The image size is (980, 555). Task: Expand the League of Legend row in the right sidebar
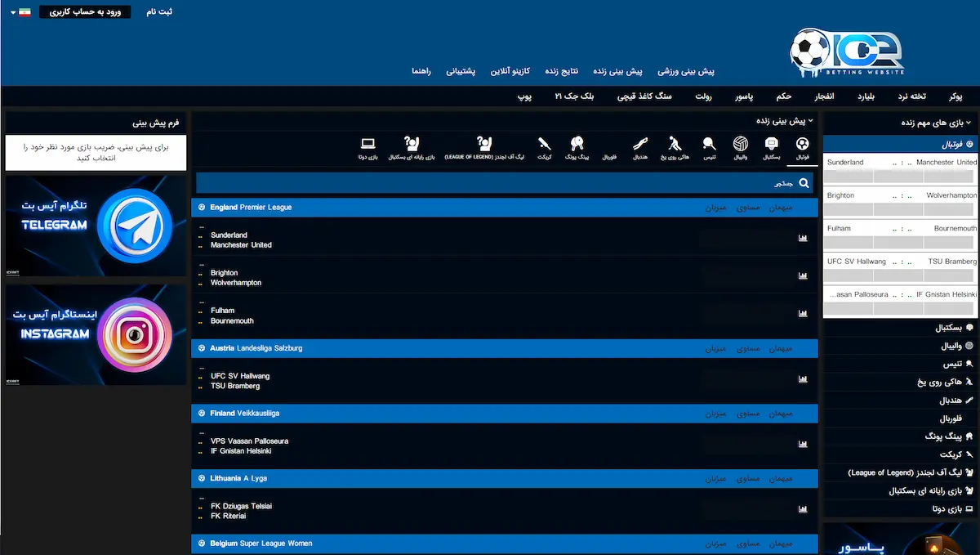tap(900, 472)
